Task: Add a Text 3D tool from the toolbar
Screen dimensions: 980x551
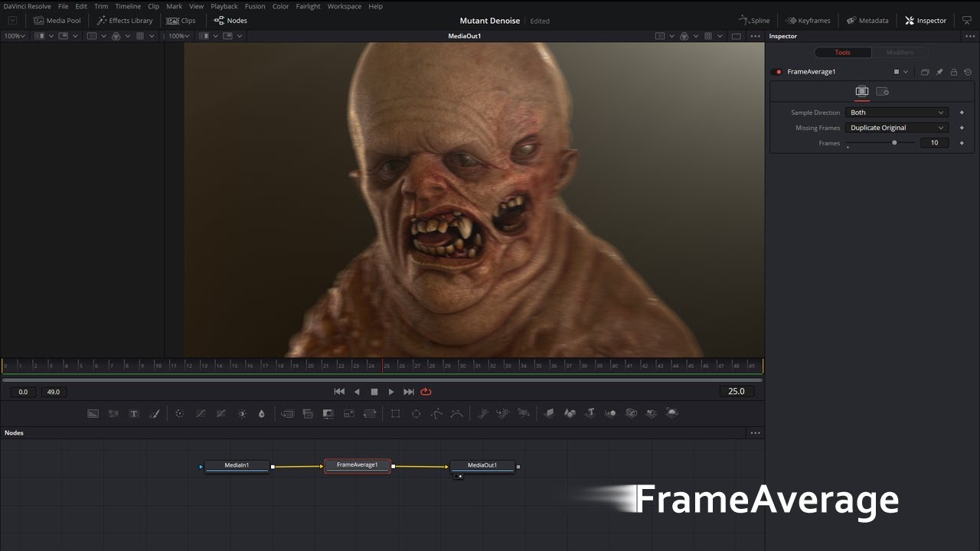Action: [x=590, y=413]
